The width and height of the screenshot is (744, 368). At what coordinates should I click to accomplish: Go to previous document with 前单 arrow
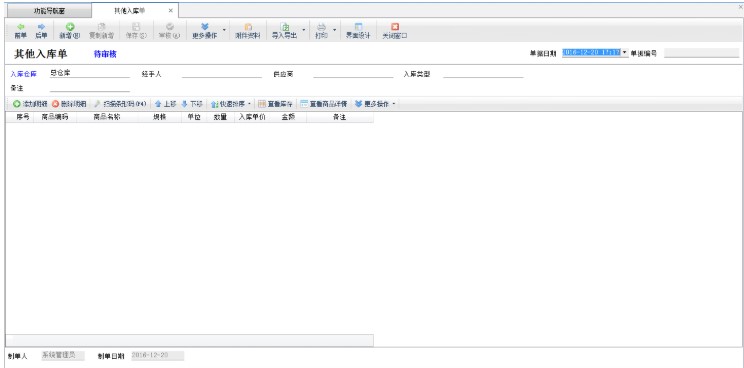(x=20, y=27)
